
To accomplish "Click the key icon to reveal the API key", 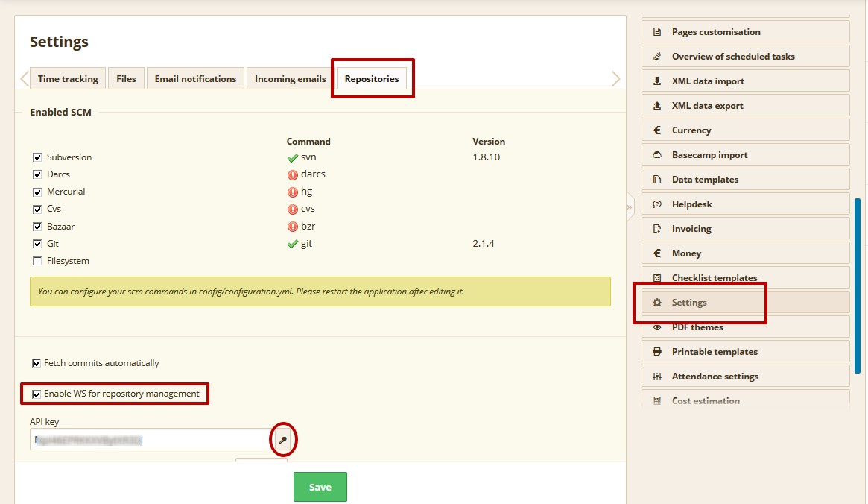I will 283,439.
